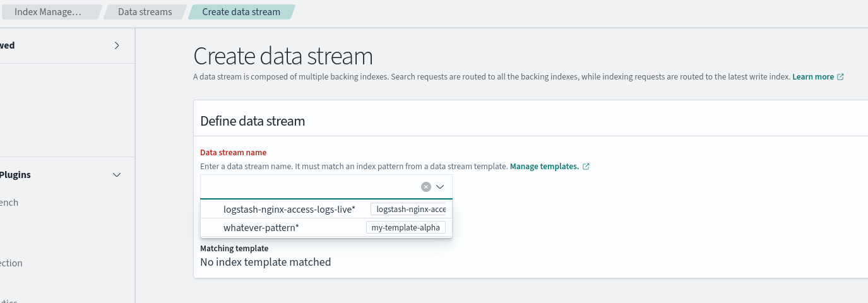Navigate to the Data streams breadcrumb

(145, 12)
